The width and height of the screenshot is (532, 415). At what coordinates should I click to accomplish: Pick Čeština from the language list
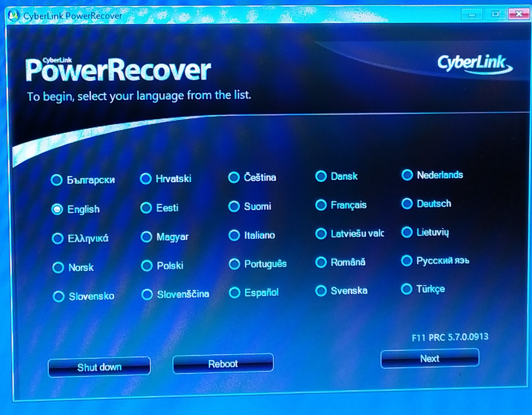234,177
